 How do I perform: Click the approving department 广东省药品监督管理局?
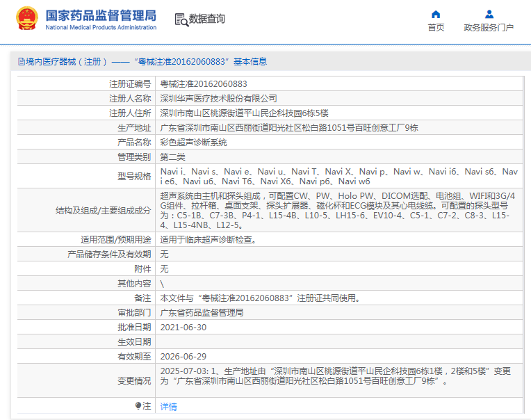coord(202,313)
